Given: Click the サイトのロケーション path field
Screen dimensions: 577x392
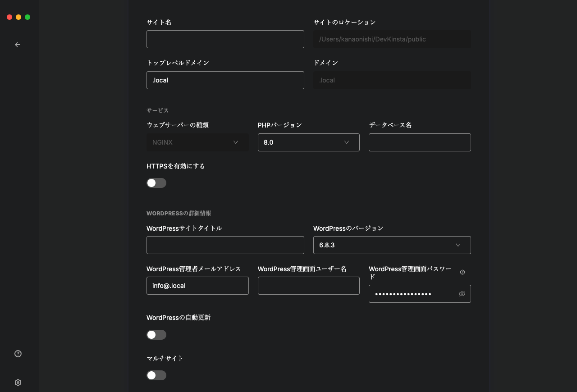Looking at the screenshot, I should click(392, 39).
